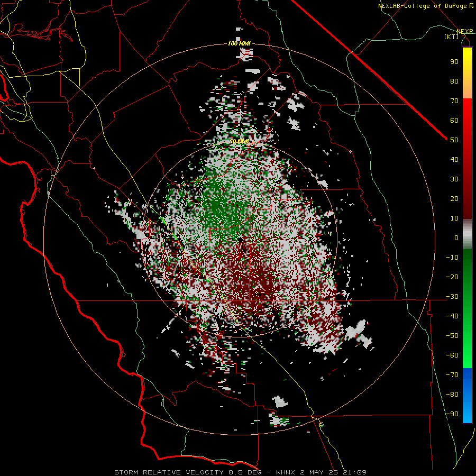
Task: Click the positive 90 value on the velocity scale
Action: click(454, 62)
